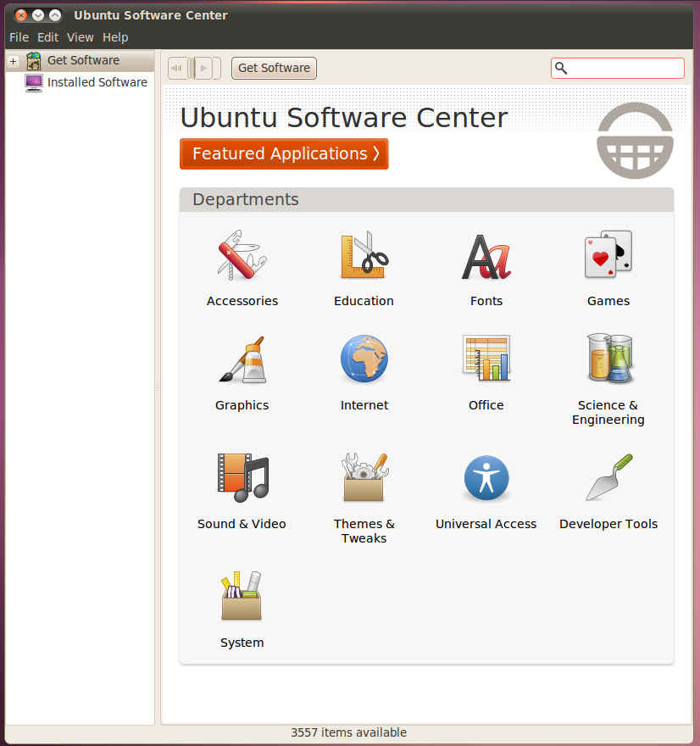This screenshot has height=746, width=700.
Task: Focus the search input field
Action: pyautogui.click(x=618, y=68)
